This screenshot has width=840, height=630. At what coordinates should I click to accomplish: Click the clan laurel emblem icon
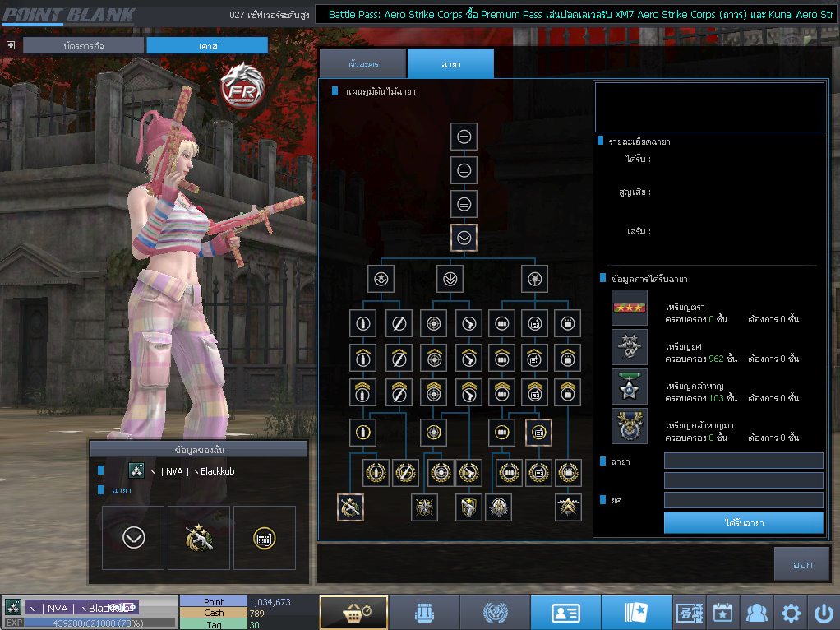pyautogui.click(x=494, y=613)
